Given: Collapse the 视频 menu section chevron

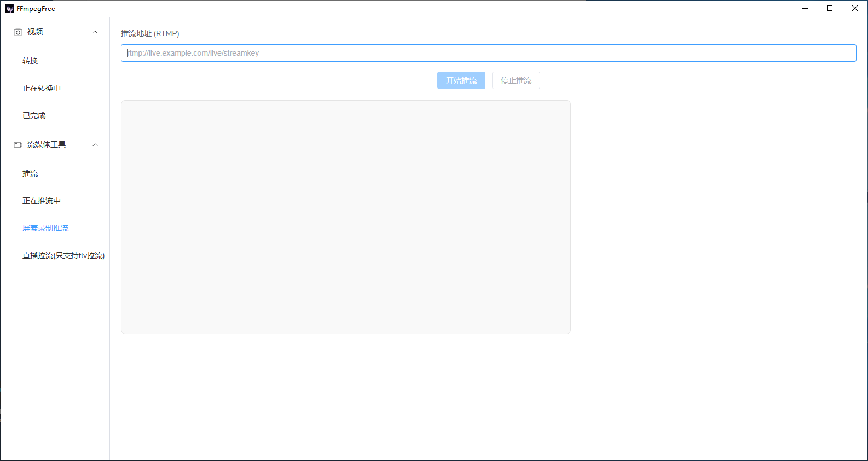Looking at the screenshot, I should [x=95, y=32].
